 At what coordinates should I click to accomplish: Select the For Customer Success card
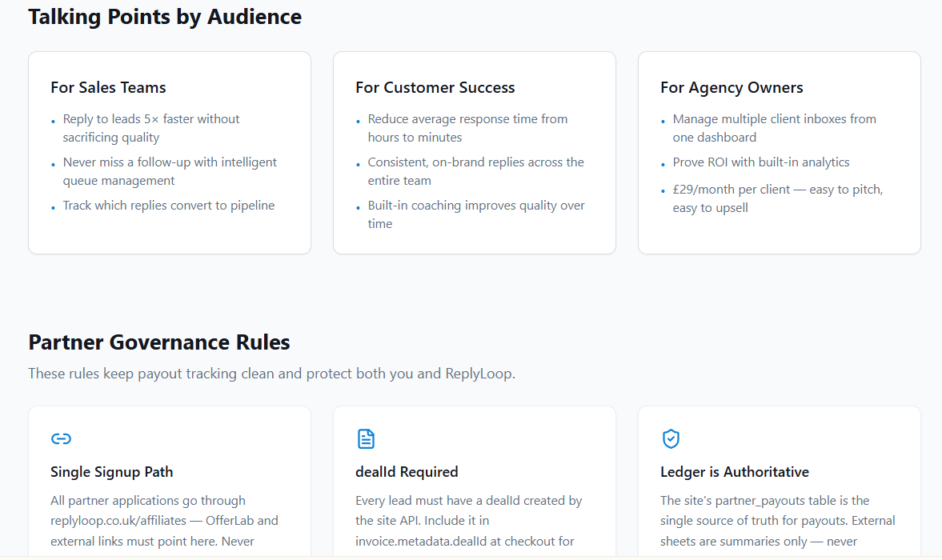[474, 152]
